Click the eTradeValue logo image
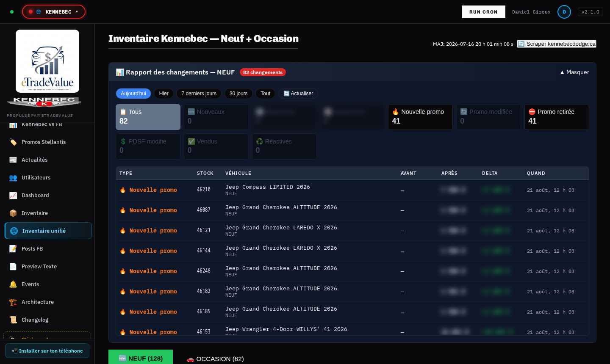 (47, 61)
